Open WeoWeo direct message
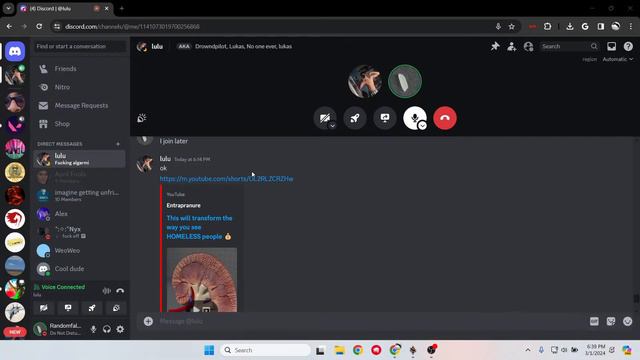Screen dimensions: 640x360 tap(79, 251)
